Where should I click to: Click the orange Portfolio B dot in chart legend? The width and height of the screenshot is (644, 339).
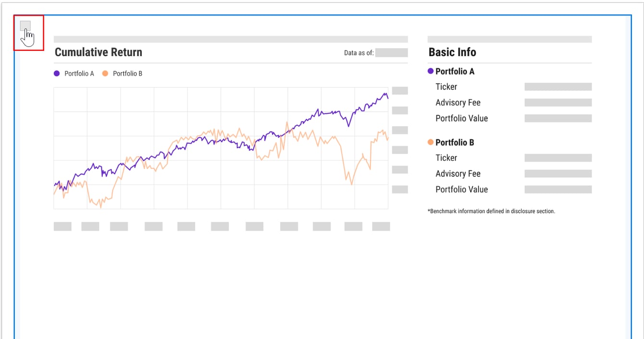(x=105, y=73)
